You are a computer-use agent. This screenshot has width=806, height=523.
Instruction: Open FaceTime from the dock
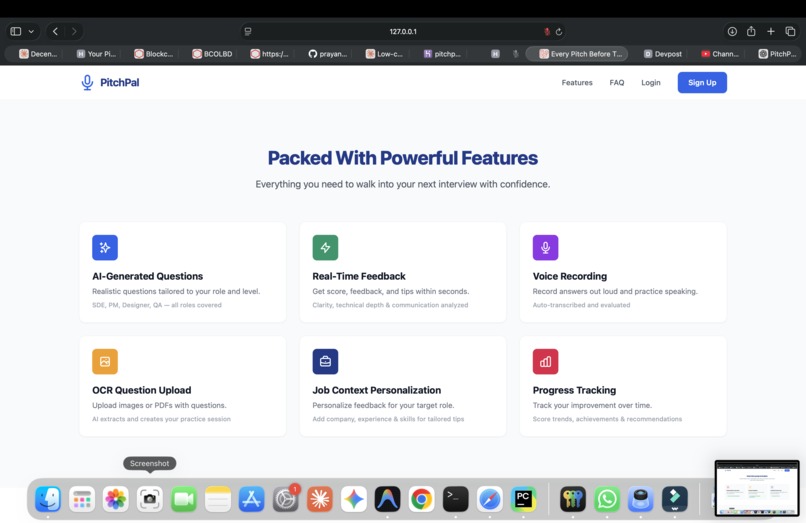(184, 499)
